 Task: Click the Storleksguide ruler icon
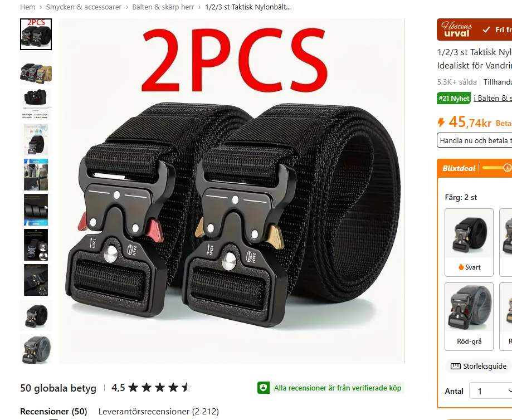[456, 366]
